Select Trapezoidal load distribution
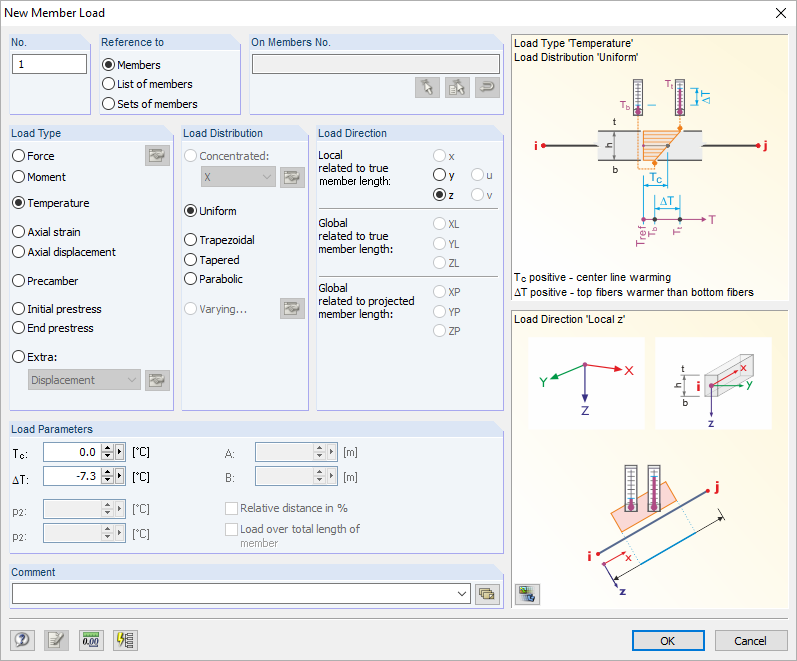Screen dimensions: 797x661 coord(219,239)
